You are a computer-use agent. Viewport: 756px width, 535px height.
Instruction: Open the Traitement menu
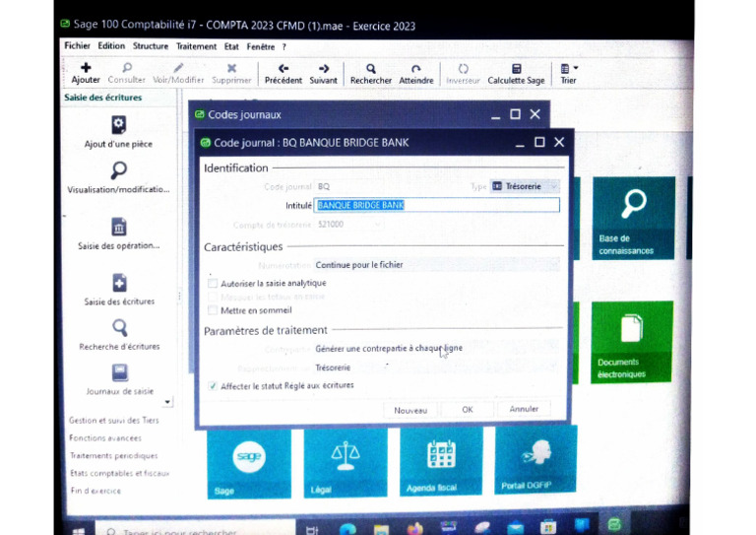click(196, 46)
